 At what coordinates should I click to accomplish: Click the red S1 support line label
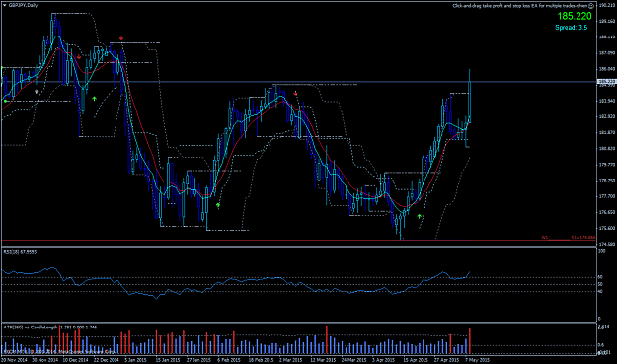click(582, 238)
